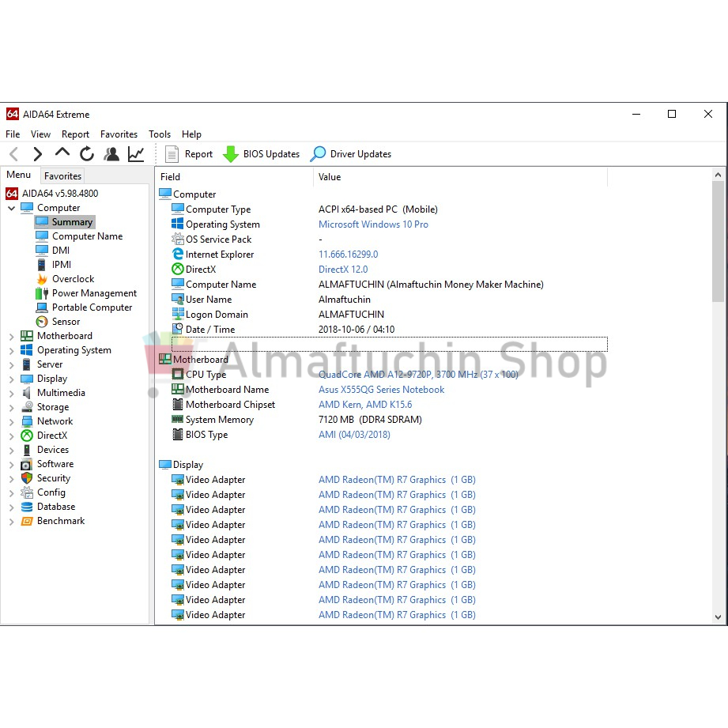Click the Server icon in tree

click(x=27, y=364)
